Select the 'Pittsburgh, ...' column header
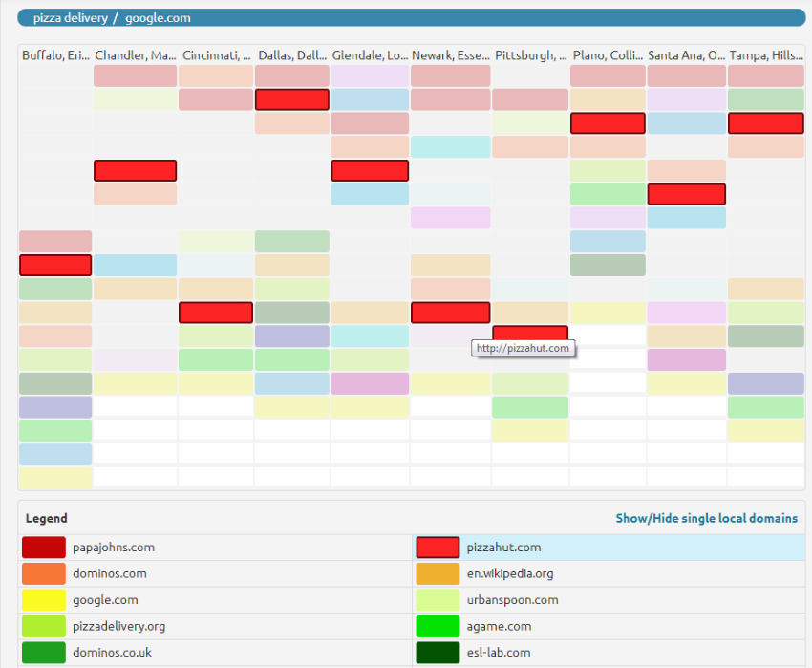Viewport: 812px width, 668px height. (531, 55)
